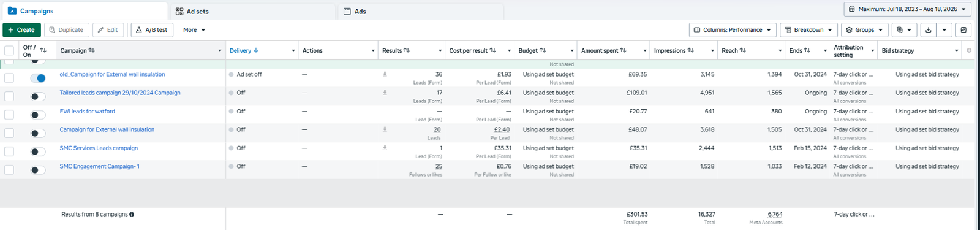This screenshot has width=980, height=230.
Task: Sort by Reach arrows
Action: pyautogui.click(x=743, y=50)
